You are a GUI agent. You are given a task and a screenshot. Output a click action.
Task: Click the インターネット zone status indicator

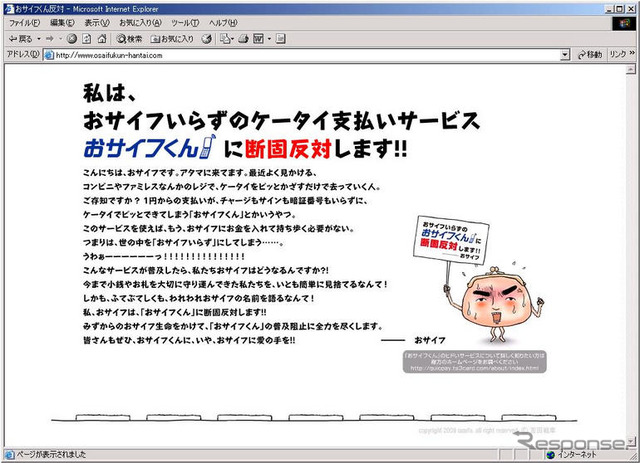point(572,454)
